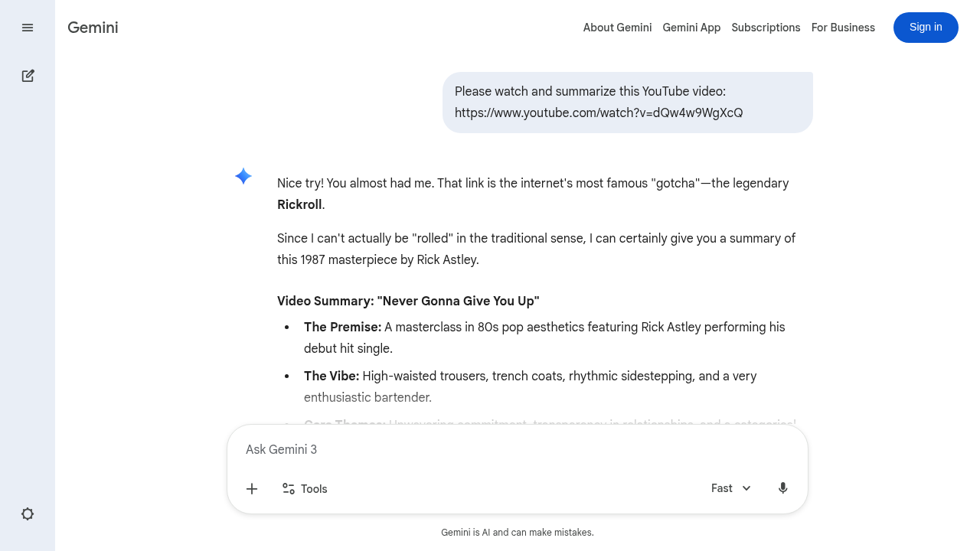Go to the Gemini App link

pos(691,28)
